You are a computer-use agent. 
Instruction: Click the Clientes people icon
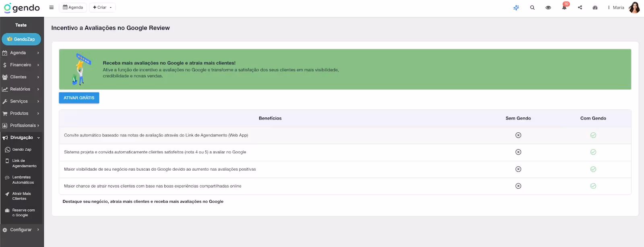(5, 77)
